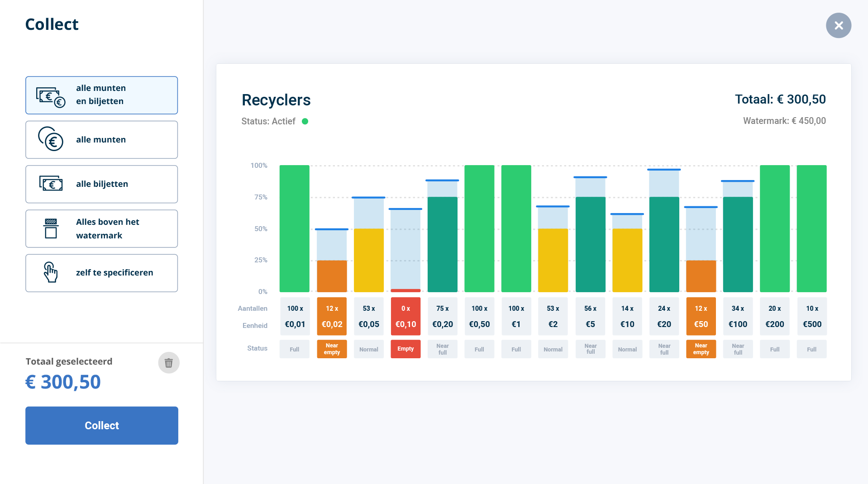
Task: Click the watermark container icon
Action: pyautogui.click(x=51, y=228)
